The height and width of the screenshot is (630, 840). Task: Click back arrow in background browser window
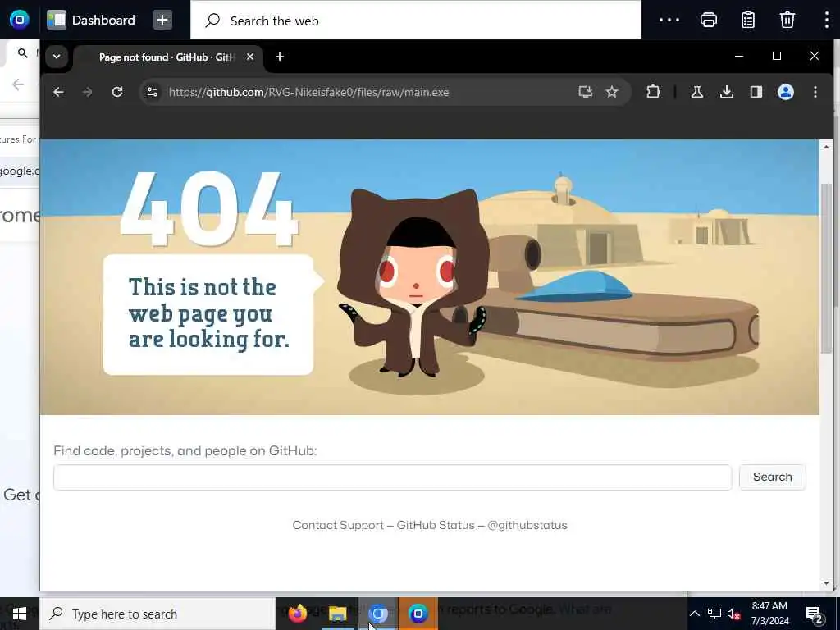point(18,84)
